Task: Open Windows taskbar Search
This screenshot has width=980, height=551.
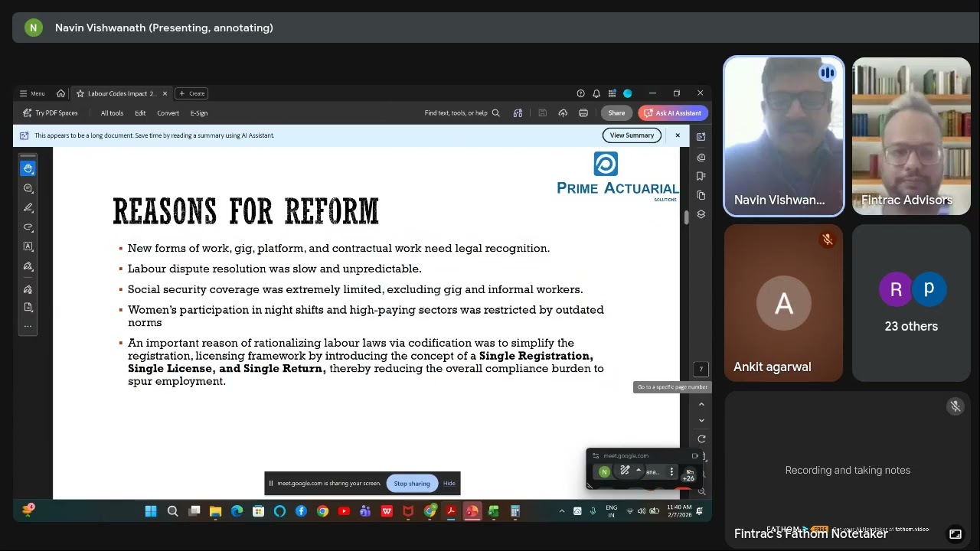Action: tap(173, 511)
